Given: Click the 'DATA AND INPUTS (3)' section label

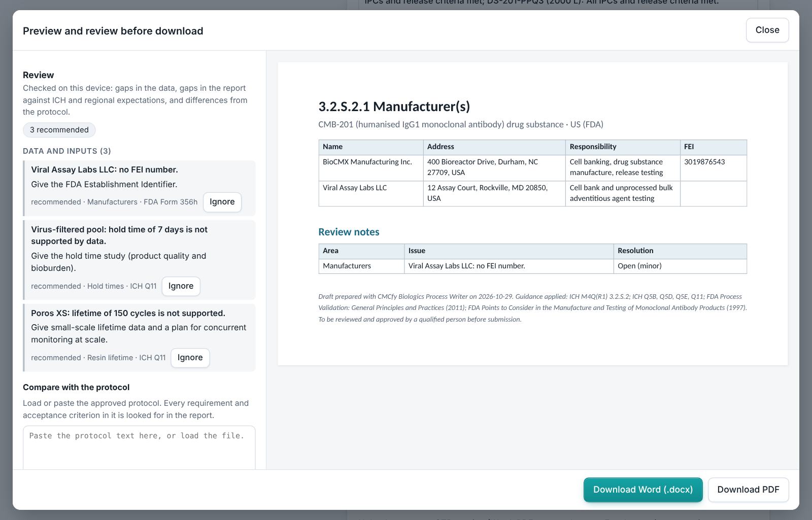Looking at the screenshot, I should (67, 151).
